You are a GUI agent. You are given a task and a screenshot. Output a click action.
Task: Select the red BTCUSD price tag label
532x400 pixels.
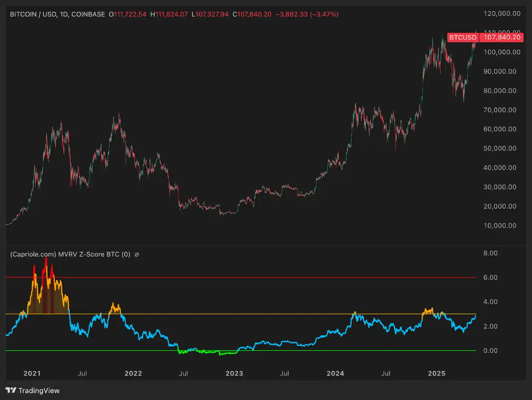click(x=463, y=37)
